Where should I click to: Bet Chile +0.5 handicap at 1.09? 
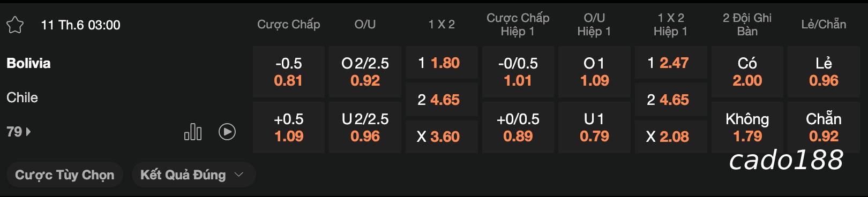click(x=289, y=127)
